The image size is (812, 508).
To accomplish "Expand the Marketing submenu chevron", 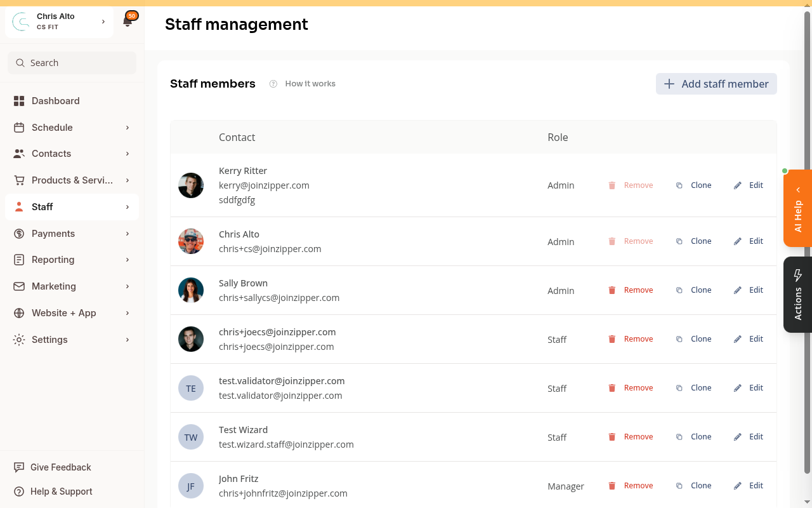I will (x=128, y=286).
